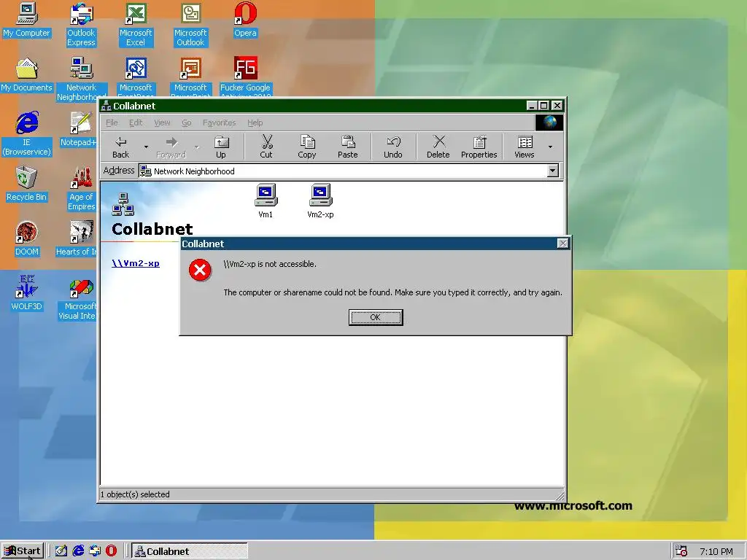Select My Computer desktop icon
Screen dimensions: 747x560
tap(27, 20)
